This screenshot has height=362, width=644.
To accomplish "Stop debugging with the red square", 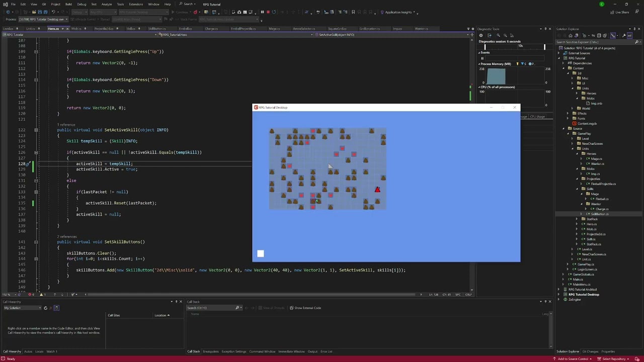I will pos(268,12).
